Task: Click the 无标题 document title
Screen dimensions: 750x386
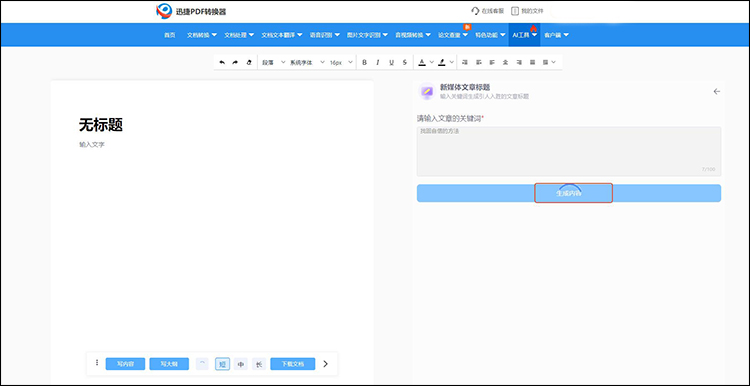Action: point(101,125)
